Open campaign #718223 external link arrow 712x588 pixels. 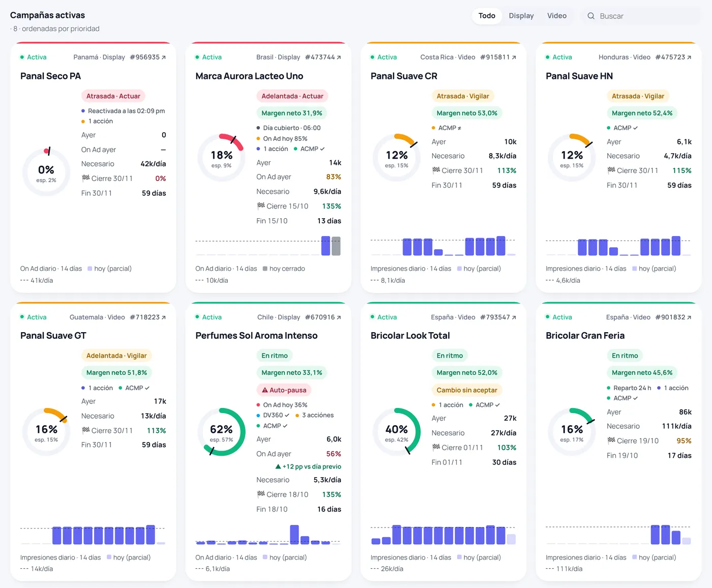pyautogui.click(x=164, y=317)
